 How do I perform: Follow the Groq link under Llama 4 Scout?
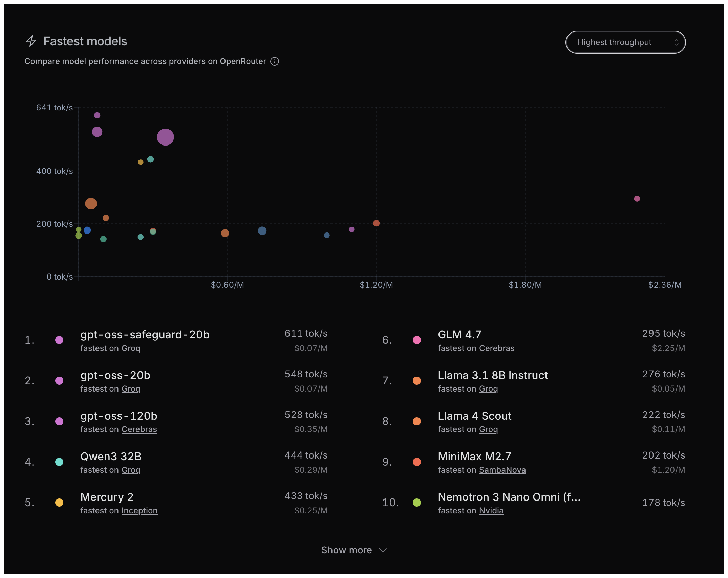(x=489, y=429)
